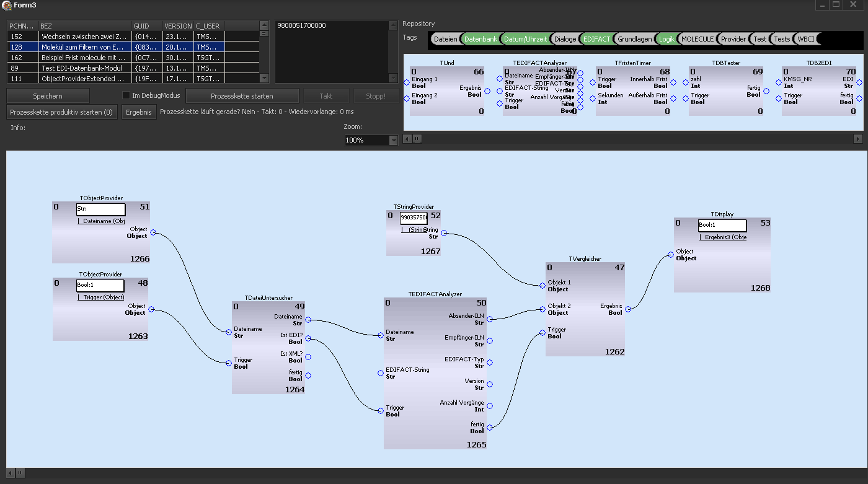This screenshot has height=484, width=868.
Task: Click the Trigger input port on TVergleicher
Action: 542,333
